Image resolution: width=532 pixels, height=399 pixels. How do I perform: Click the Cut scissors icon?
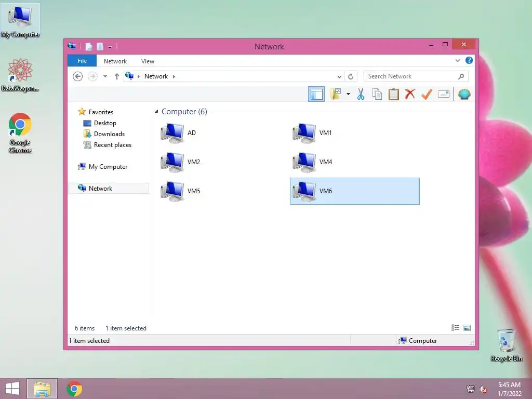(x=361, y=94)
